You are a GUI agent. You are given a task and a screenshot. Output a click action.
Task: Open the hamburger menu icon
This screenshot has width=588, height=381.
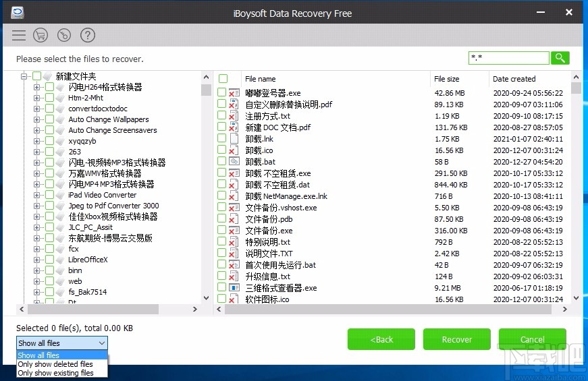(x=19, y=35)
